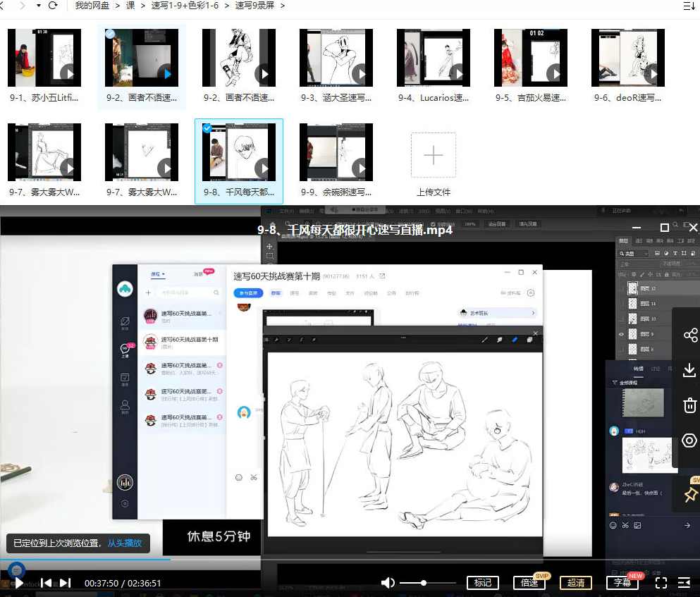Click the pin icon on right sidebar
The width and height of the screenshot is (700, 597).
tap(689, 496)
